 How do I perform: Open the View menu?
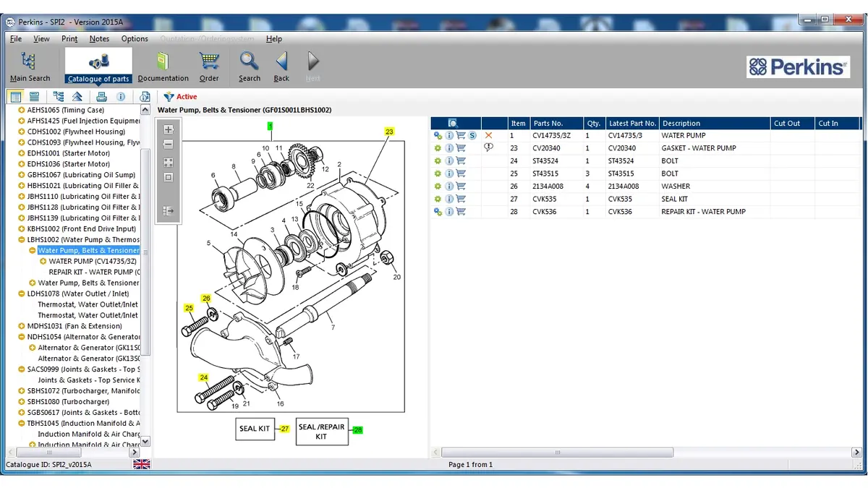[x=42, y=39]
